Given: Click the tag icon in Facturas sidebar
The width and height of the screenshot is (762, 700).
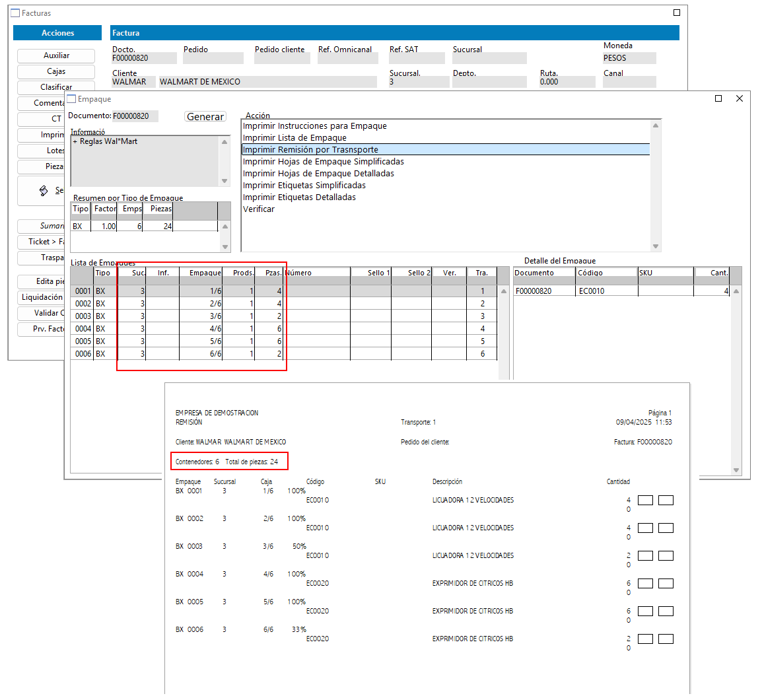Looking at the screenshot, I should (x=44, y=191).
